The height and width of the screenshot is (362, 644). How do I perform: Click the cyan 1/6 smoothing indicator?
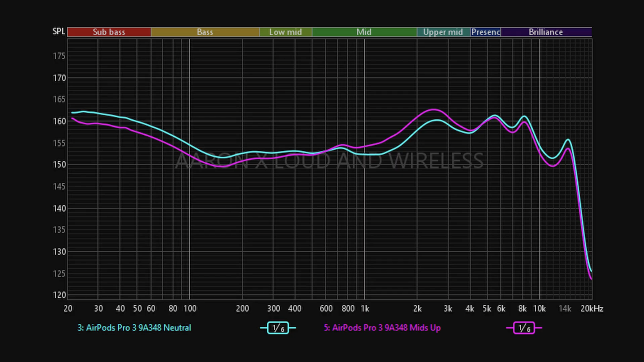278,328
